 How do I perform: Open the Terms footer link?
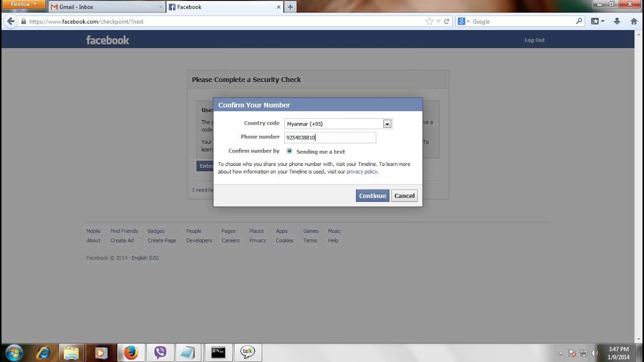click(310, 241)
